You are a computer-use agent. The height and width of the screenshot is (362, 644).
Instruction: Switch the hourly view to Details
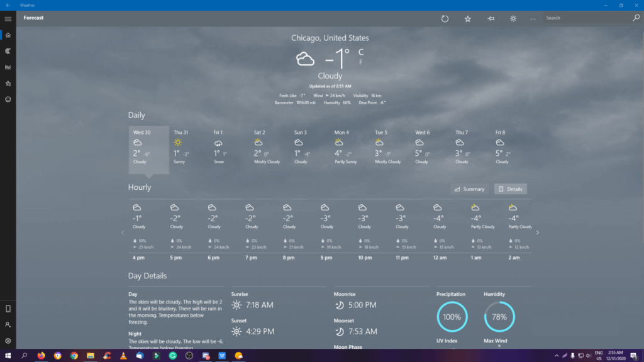[510, 189]
